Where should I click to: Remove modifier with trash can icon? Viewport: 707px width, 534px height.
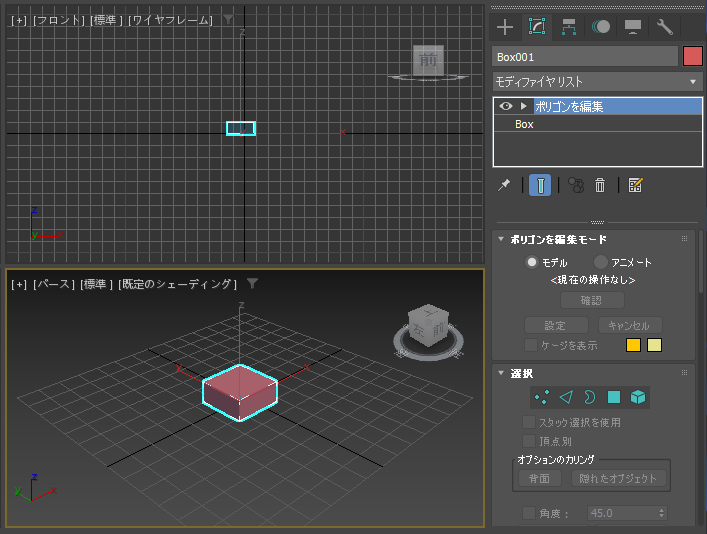tap(600, 185)
